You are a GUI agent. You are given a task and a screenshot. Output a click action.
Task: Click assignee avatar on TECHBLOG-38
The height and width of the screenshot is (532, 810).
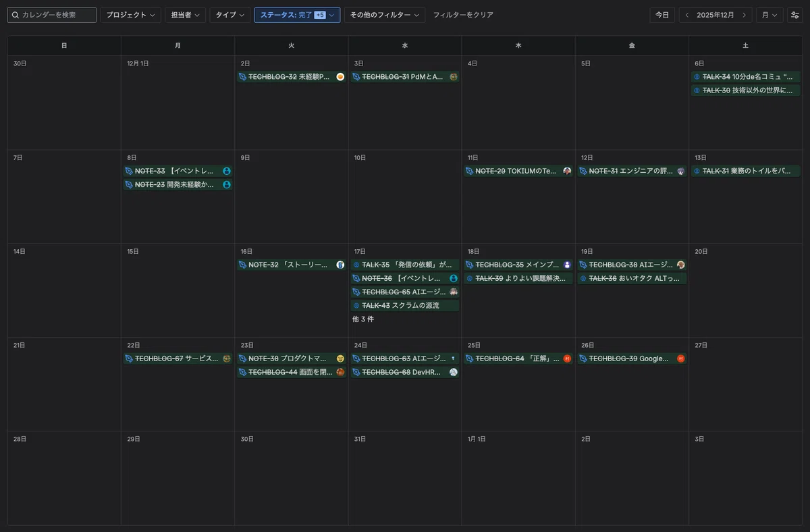pos(680,265)
